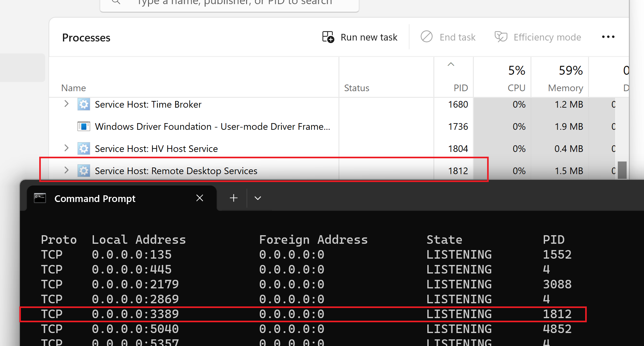Expand Service Host: HV Host Service group

pyautogui.click(x=66, y=148)
